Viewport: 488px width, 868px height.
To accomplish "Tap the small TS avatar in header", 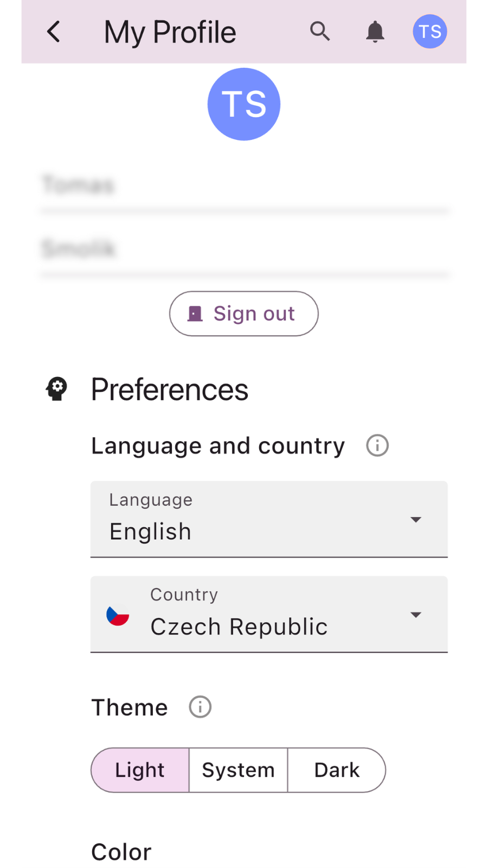I will click(430, 31).
